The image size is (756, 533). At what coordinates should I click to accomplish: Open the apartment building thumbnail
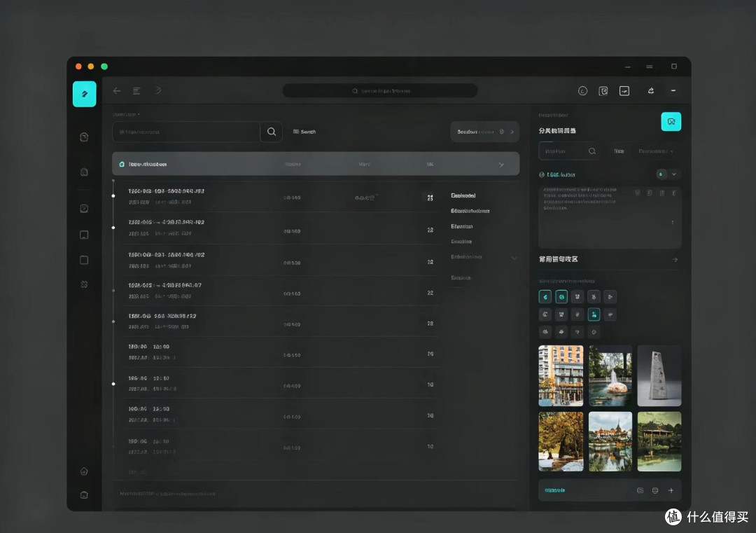[561, 375]
